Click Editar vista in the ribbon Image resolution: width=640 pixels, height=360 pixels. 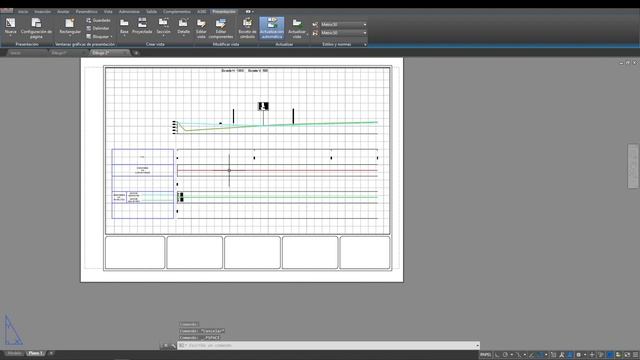201,28
